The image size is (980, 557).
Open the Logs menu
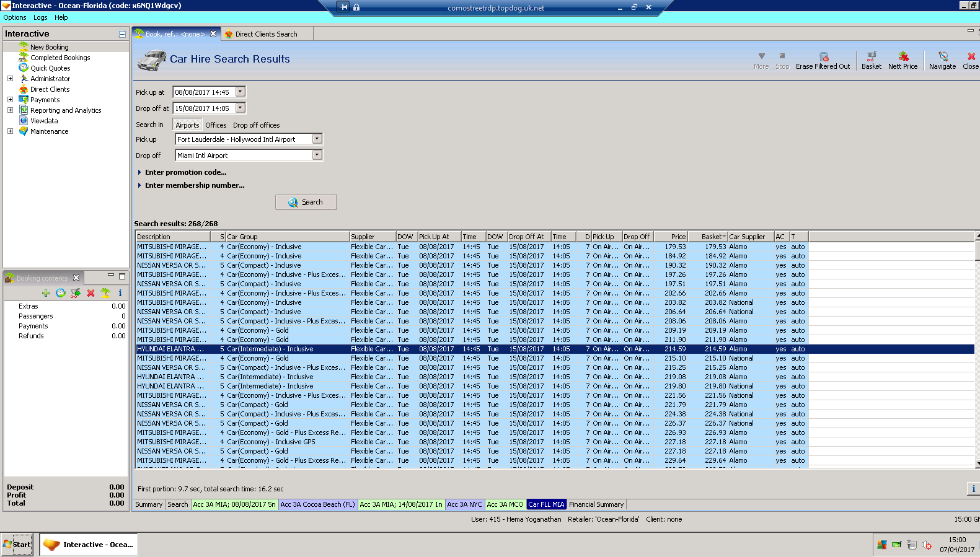pyautogui.click(x=40, y=17)
